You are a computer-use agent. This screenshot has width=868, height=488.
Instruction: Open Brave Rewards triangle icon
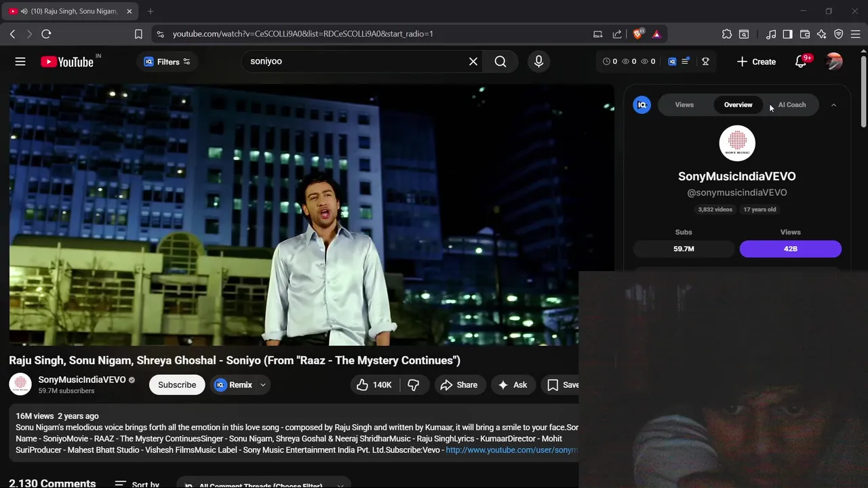[x=656, y=34]
